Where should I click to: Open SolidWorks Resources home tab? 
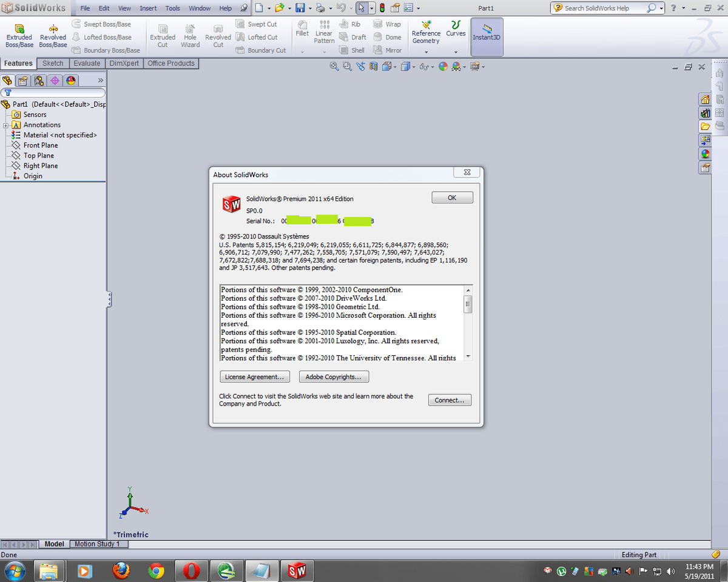tap(705, 99)
